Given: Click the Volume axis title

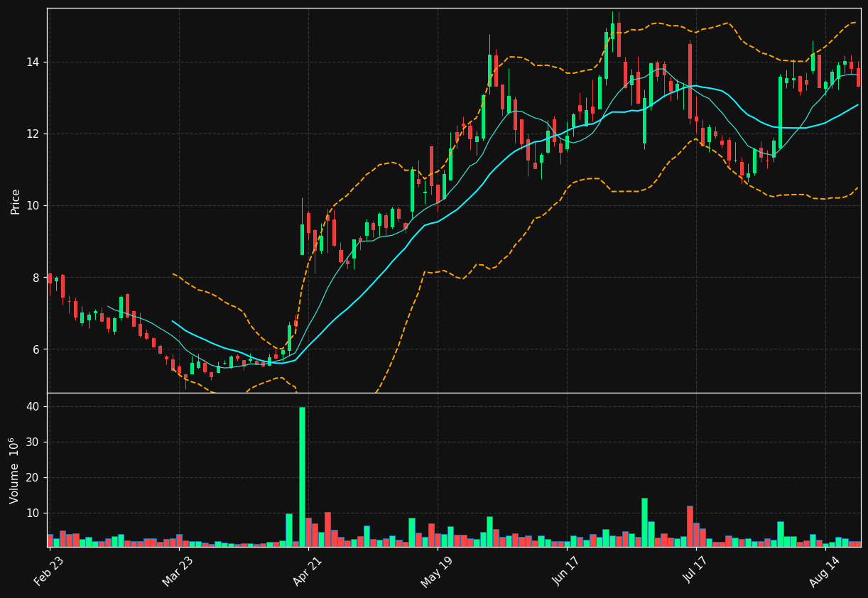Looking at the screenshot, I should pyautogui.click(x=15, y=470).
